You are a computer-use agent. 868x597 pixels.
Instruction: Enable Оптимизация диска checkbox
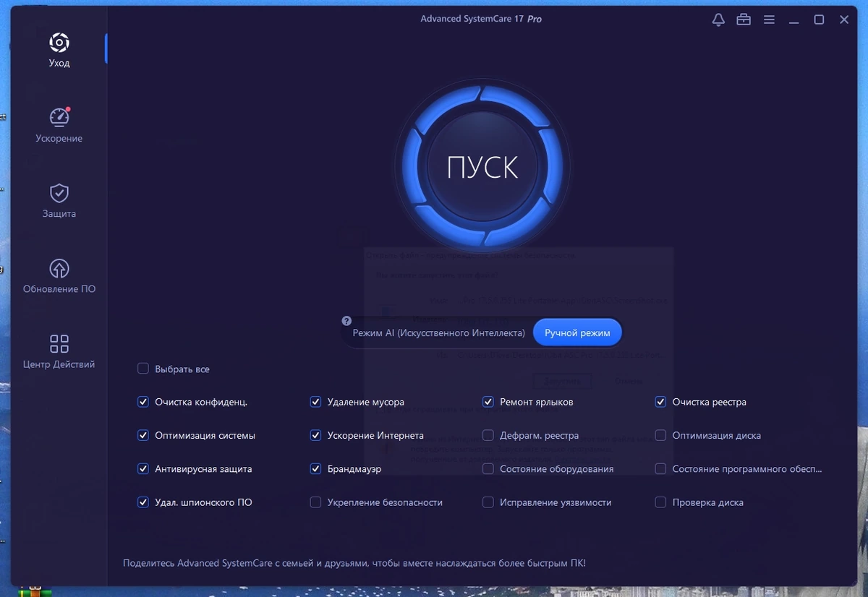[660, 435]
